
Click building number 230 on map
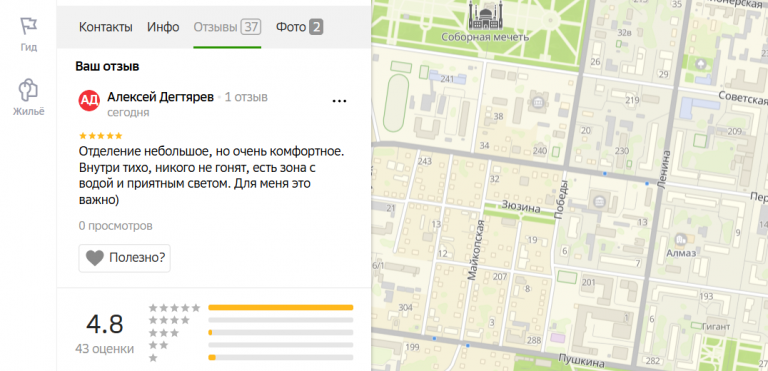tap(622, 150)
